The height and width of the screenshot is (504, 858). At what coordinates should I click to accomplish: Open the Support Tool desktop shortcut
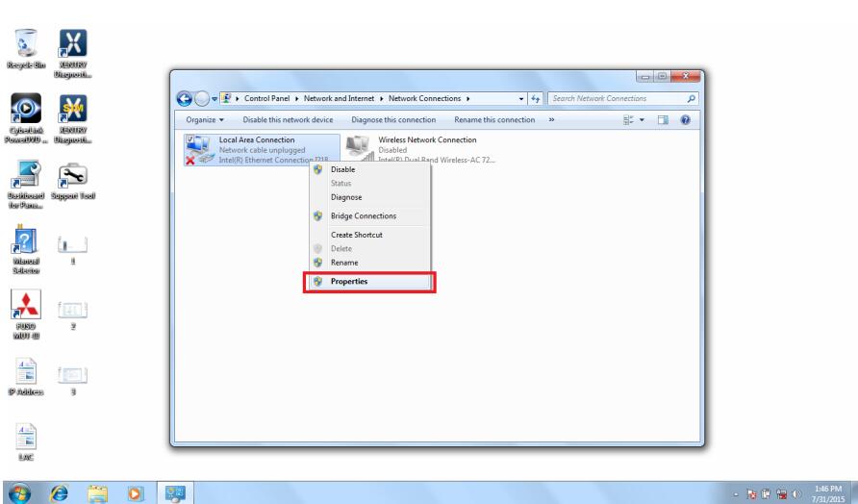(73, 181)
